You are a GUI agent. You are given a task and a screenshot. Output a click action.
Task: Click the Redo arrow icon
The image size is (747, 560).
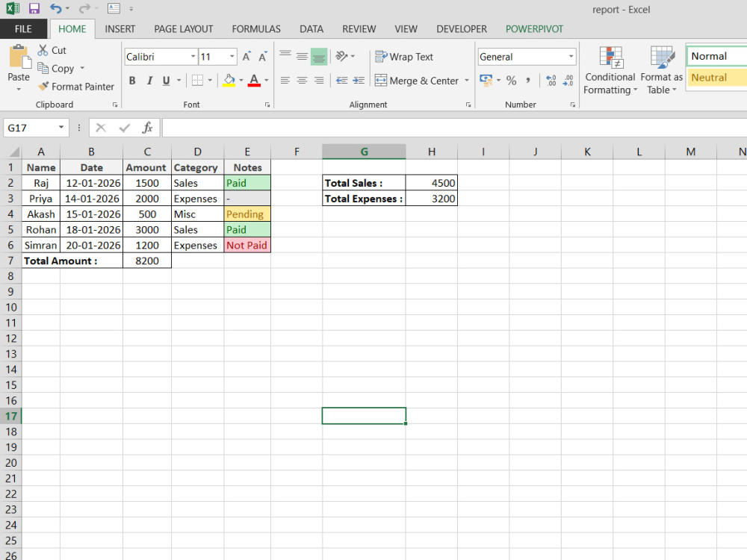(84, 8)
